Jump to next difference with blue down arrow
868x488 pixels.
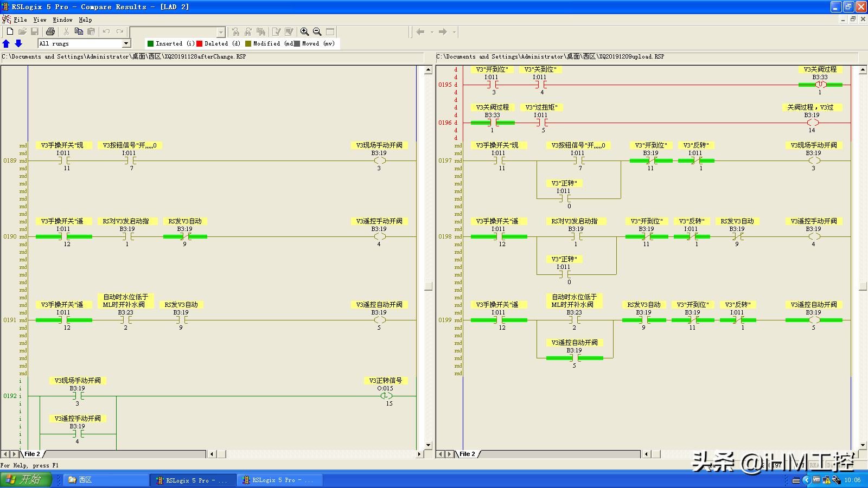click(x=18, y=43)
